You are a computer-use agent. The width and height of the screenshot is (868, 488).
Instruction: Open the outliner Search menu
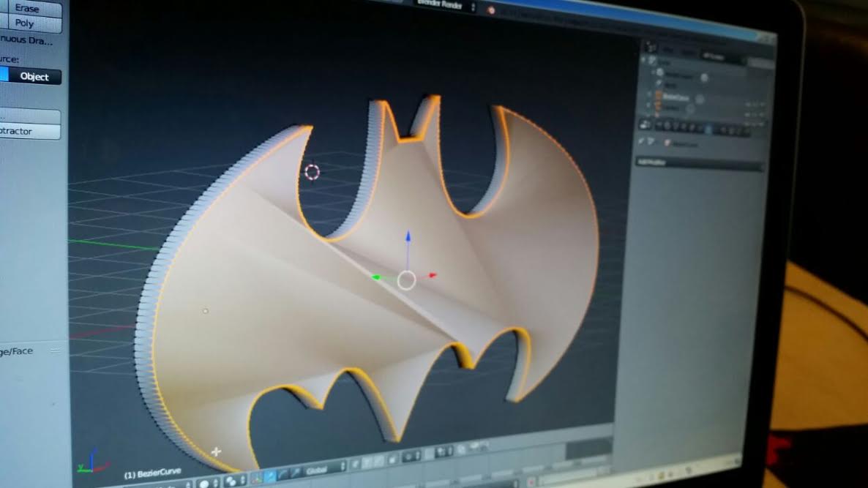click(688, 53)
